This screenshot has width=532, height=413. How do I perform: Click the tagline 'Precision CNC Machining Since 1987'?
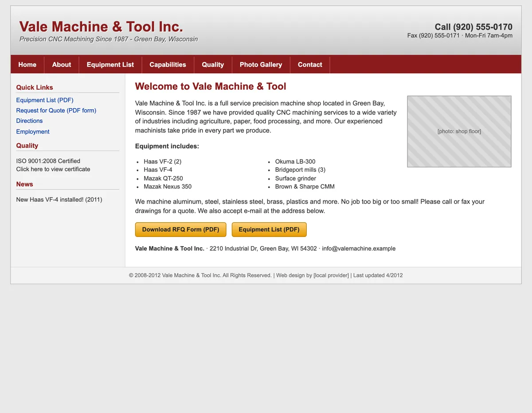coord(74,39)
